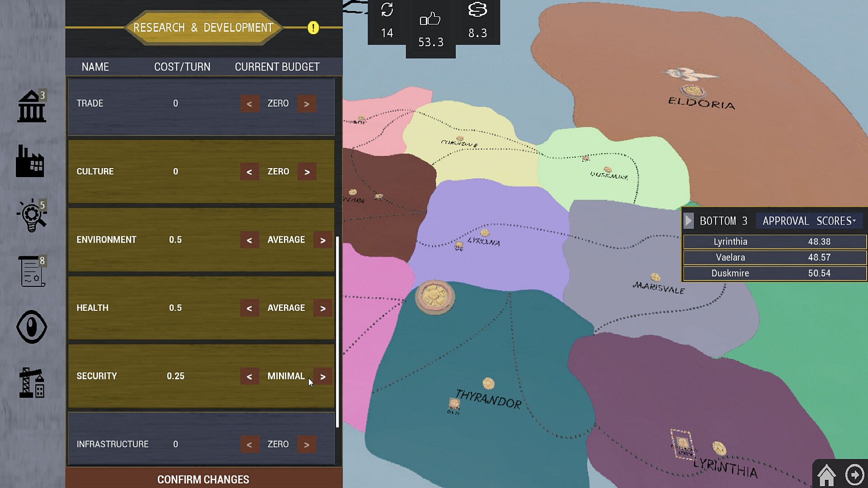Expand the Approval Scores dropdown

809,221
